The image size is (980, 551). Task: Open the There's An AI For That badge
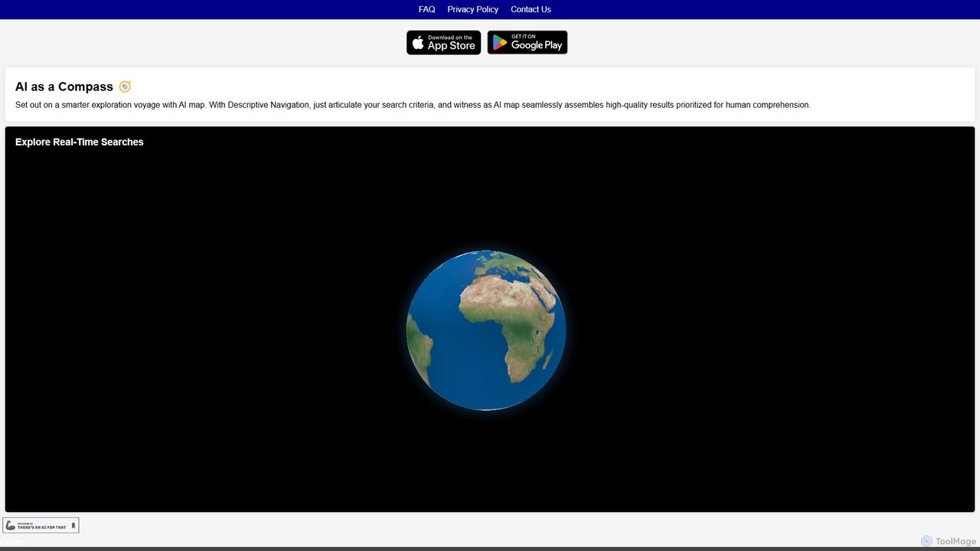[41, 526]
